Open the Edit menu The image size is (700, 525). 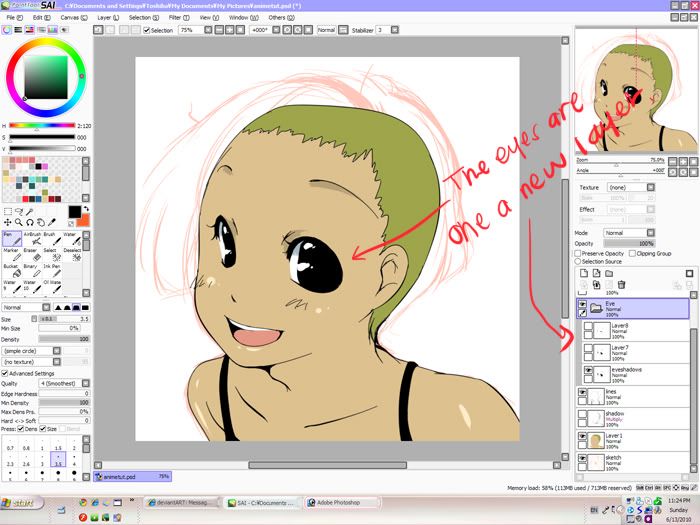point(41,17)
